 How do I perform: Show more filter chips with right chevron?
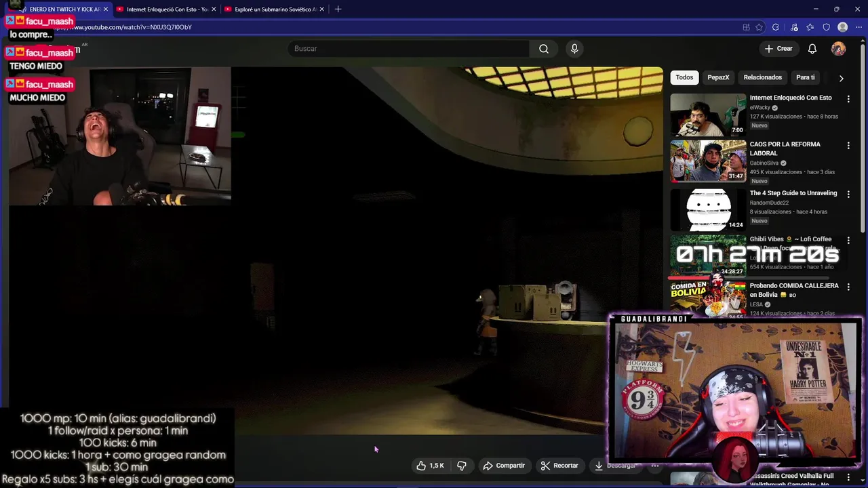click(841, 78)
